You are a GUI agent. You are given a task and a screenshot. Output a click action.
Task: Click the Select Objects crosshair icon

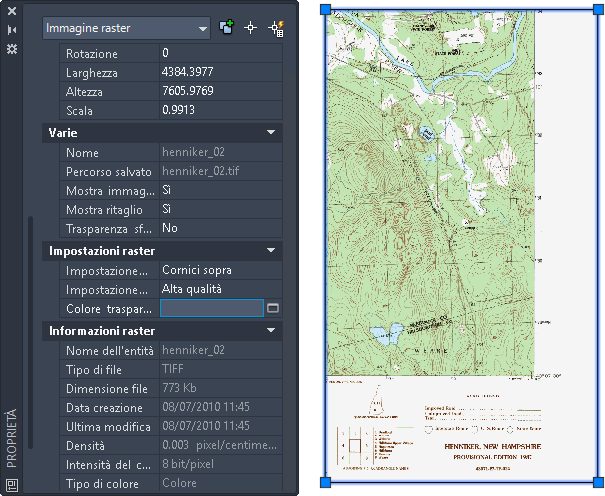coord(251,28)
